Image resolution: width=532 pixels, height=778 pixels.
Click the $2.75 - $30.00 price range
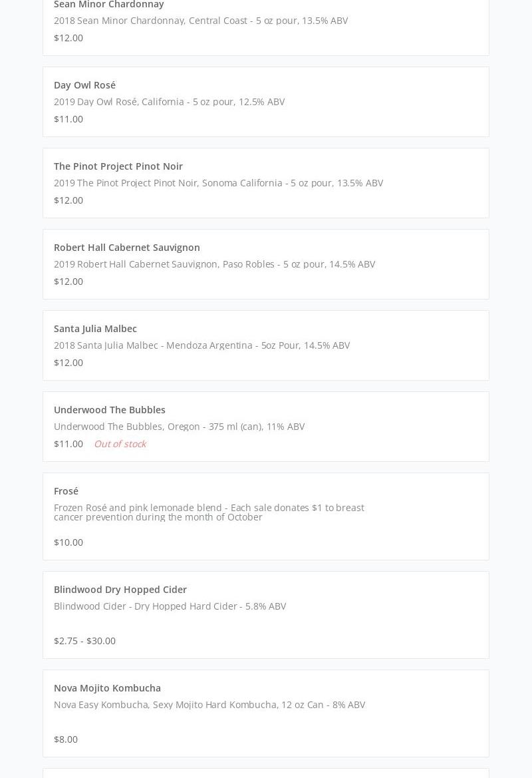click(84, 640)
